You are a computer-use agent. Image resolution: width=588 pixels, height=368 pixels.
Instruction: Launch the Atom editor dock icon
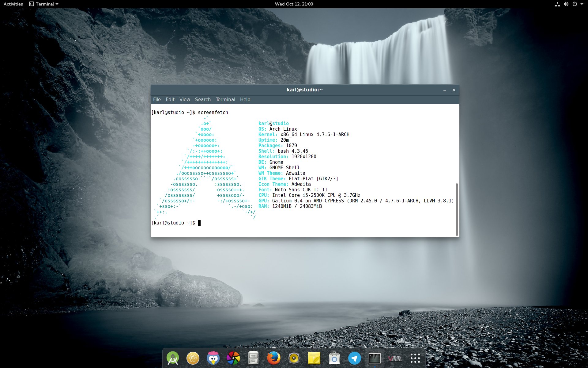click(x=193, y=358)
